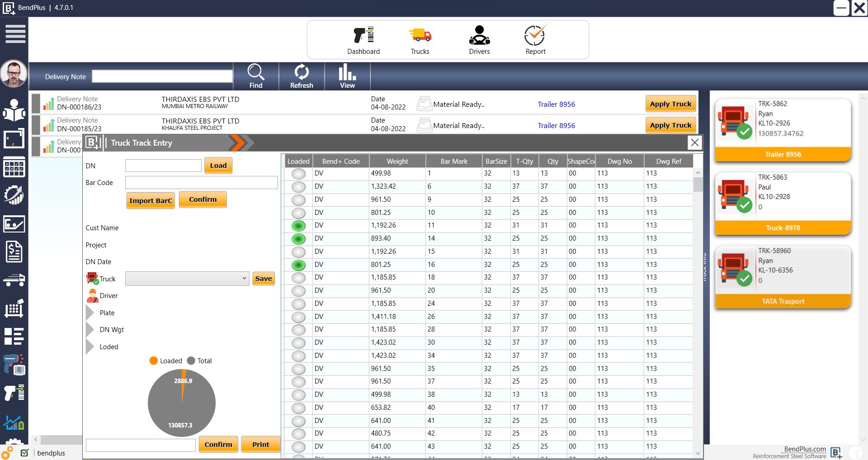Open the calendar icon in the left sidebar
Image resolution: width=868 pixels, height=460 pixels.
coord(15,167)
